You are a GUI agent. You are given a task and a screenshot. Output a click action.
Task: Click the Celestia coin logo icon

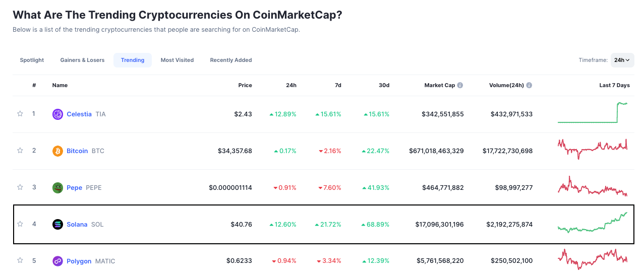[57, 114]
